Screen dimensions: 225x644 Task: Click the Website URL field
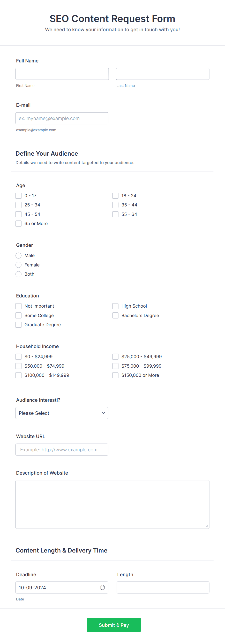click(62, 449)
